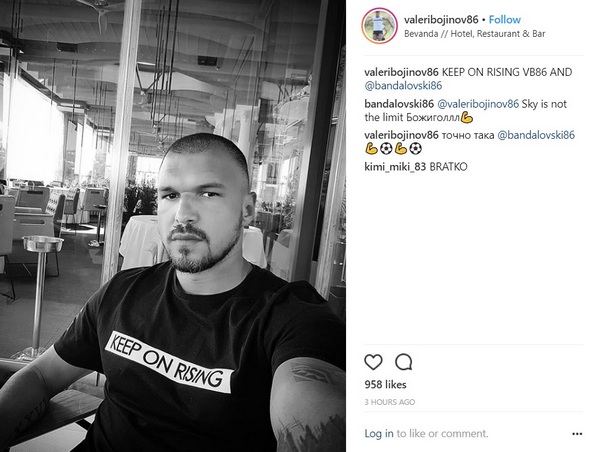Like the post with heart icon
The image size is (600, 452).
(x=373, y=362)
